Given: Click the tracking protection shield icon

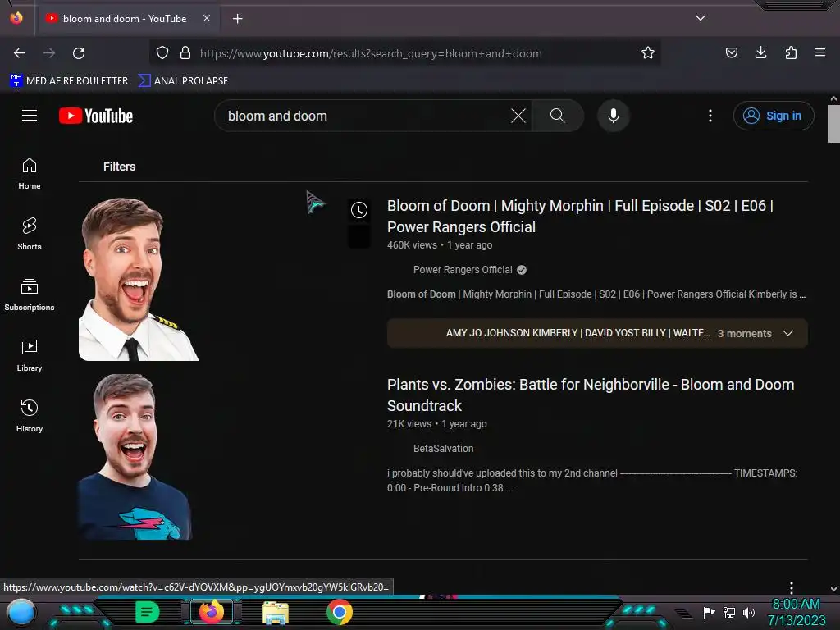Looking at the screenshot, I should (x=162, y=53).
